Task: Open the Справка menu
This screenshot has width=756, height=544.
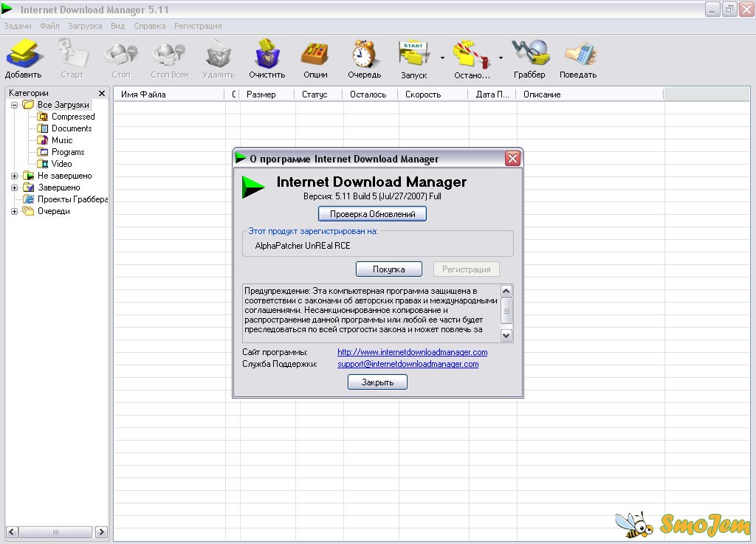Action: [x=149, y=26]
